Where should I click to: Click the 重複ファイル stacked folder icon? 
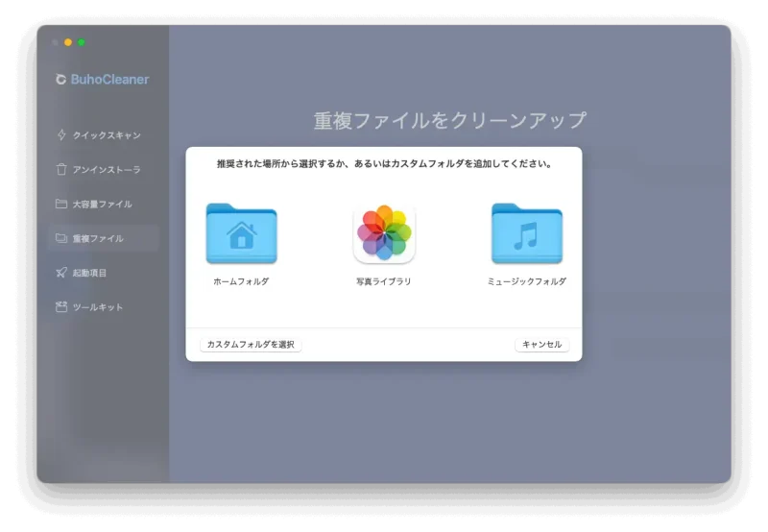[61, 238]
